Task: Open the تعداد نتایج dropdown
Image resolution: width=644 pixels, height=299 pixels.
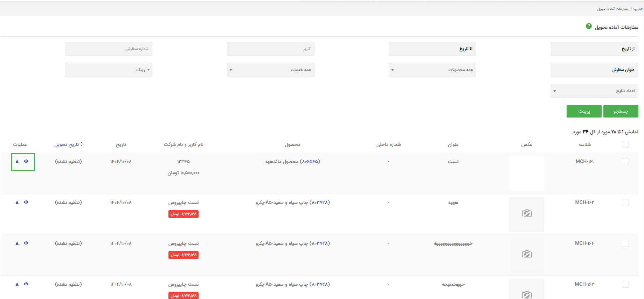Action: click(594, 91)
